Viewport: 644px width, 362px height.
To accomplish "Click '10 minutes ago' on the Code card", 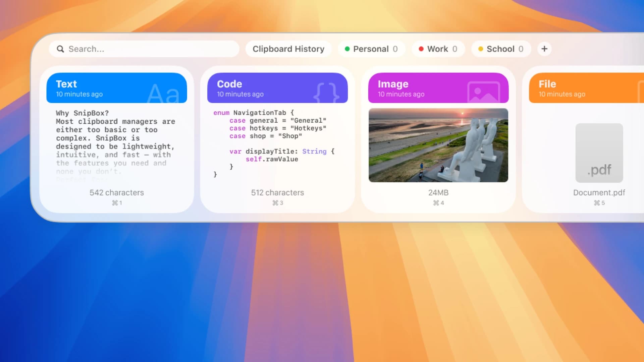I will pos(240,94).
